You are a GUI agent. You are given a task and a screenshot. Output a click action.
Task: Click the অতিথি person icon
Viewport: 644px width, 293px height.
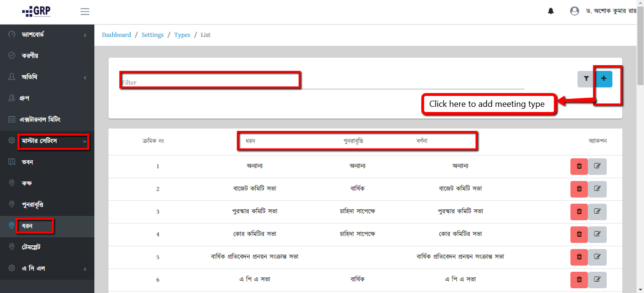(12, 77)
